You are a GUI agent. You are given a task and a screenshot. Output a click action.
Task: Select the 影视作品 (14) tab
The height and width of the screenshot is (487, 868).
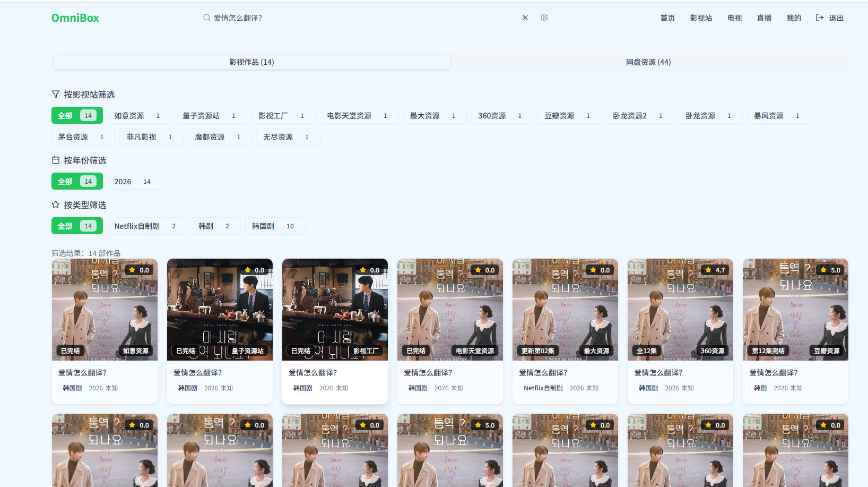coord(251,62)
